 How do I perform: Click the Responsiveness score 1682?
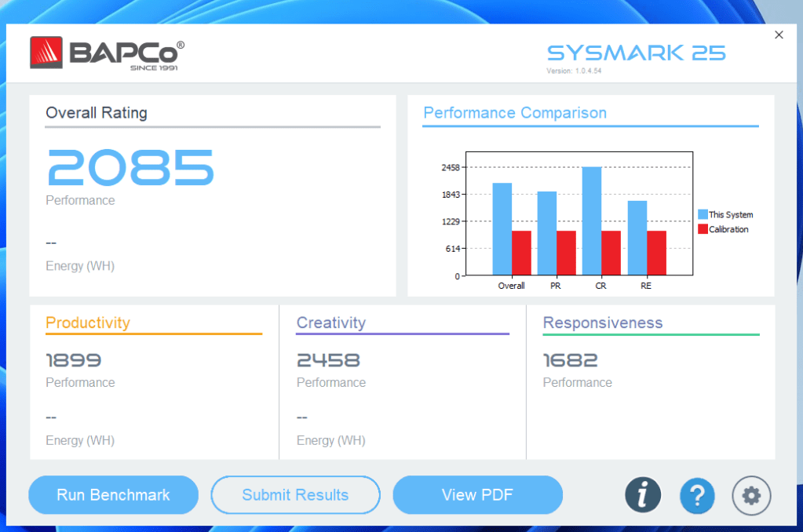(570, 360)
